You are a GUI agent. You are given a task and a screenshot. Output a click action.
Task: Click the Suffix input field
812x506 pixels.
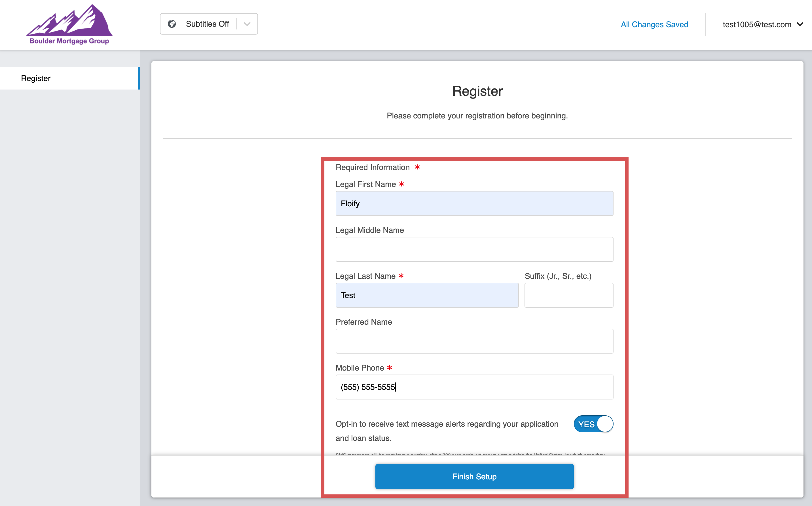click(568, 295)
